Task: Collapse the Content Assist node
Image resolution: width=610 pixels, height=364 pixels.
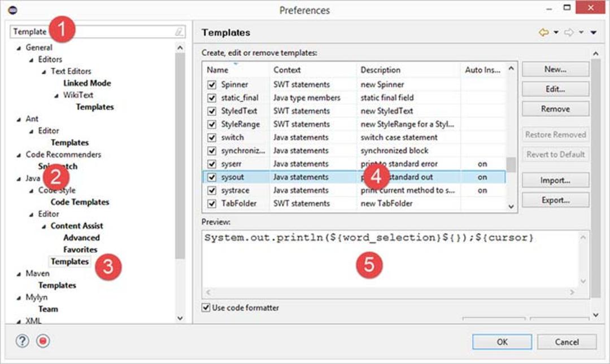Action: point(44,227)
